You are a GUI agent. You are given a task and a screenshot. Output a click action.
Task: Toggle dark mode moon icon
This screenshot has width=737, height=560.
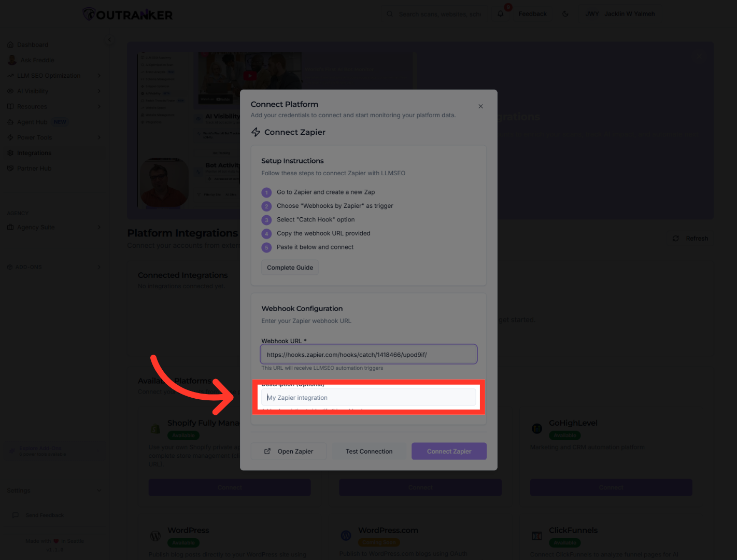pos(565,14)
